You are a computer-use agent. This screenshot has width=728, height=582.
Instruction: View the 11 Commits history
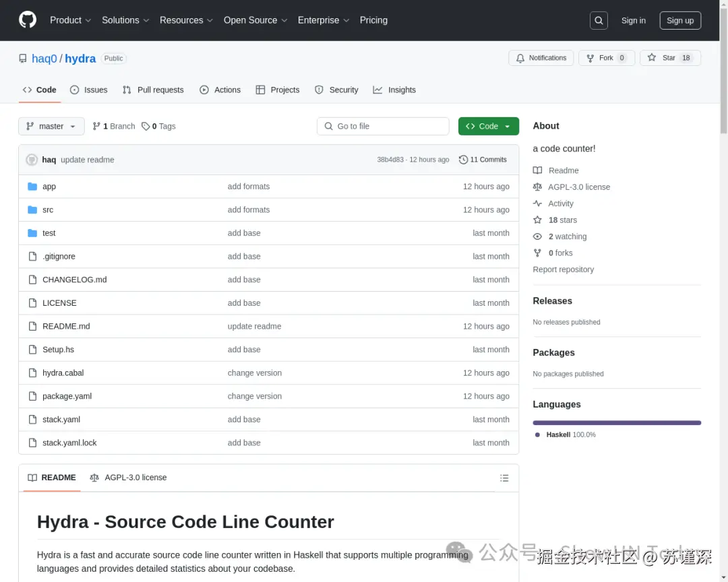[483, 160]
